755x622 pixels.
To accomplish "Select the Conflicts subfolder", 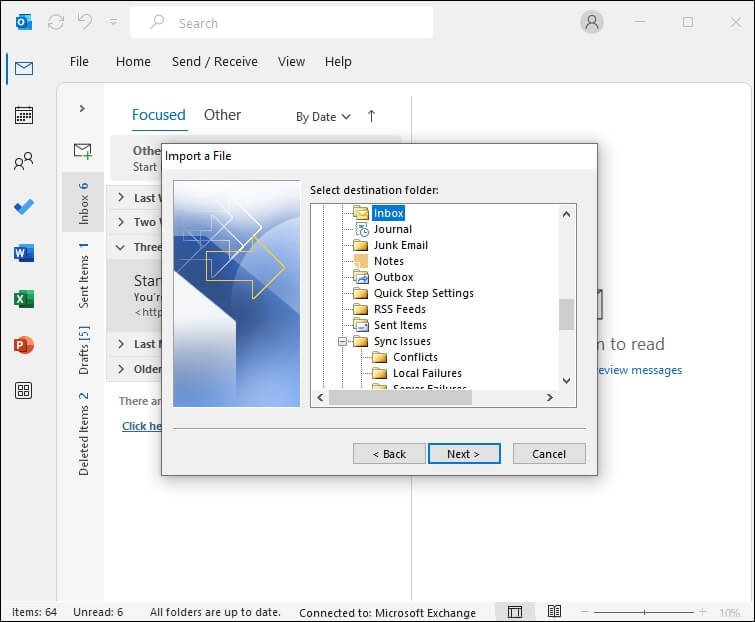I will pyautogui.click(x=415, y=357).
